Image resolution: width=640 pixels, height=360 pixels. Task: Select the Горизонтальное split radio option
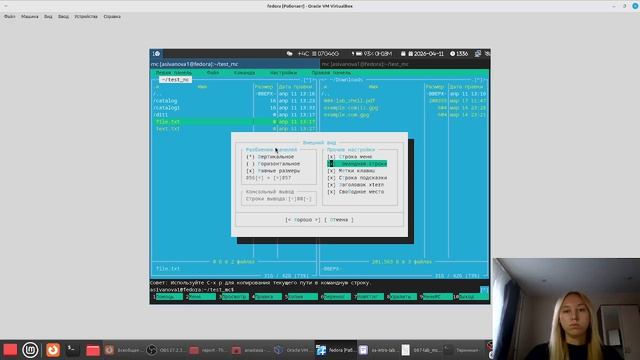pyautogui.click(x=273, y=164)
